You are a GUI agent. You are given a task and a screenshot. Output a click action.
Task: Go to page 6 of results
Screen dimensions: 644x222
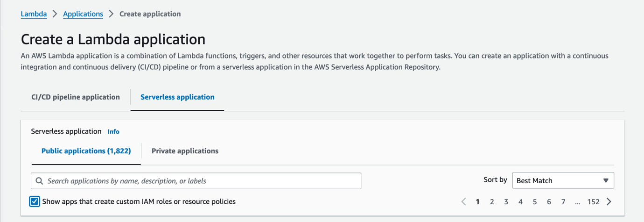[x=549, y=202]
